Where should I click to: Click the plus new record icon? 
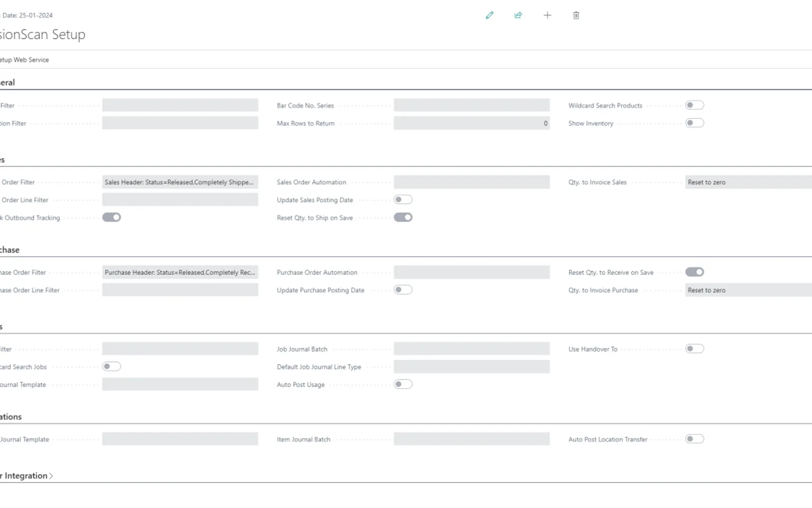click(547, 15)
